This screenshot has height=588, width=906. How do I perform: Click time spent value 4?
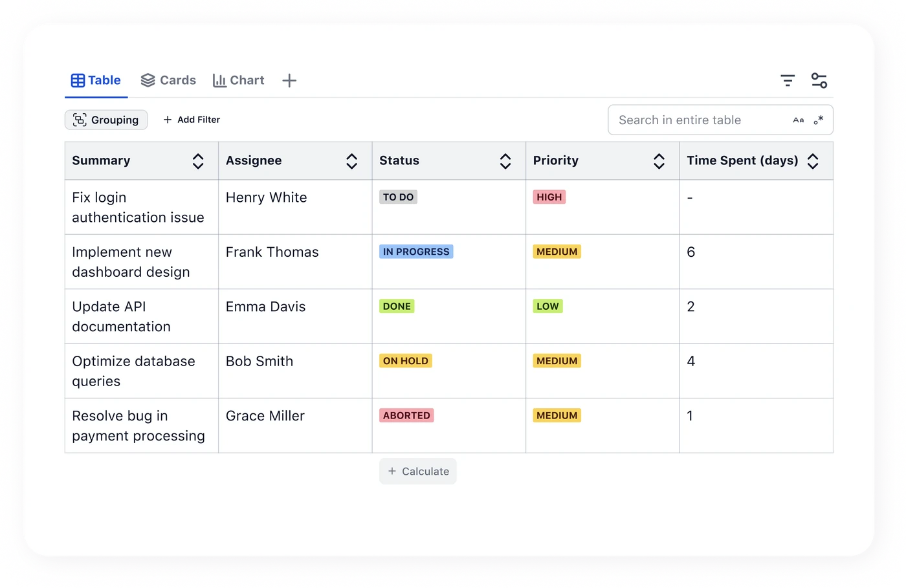[x=691, y=362]
